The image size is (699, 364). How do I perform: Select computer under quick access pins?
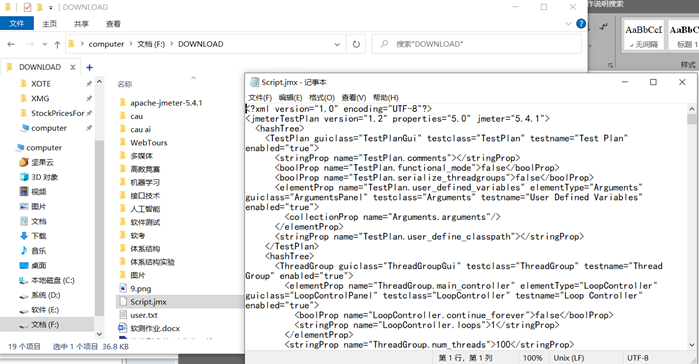click(x=49, y=128)
